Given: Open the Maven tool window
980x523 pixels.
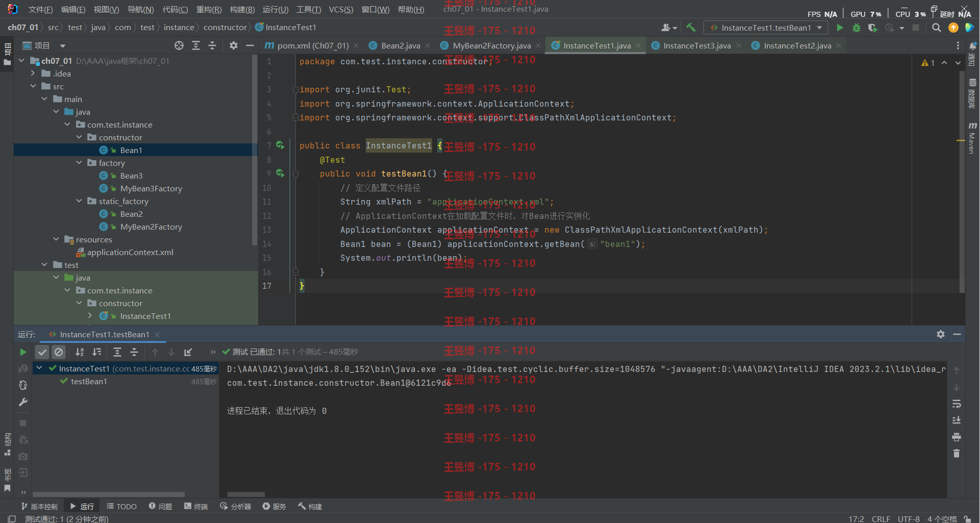Looking at the screenshot, I should pyautogui.click(x=972, y=138).
